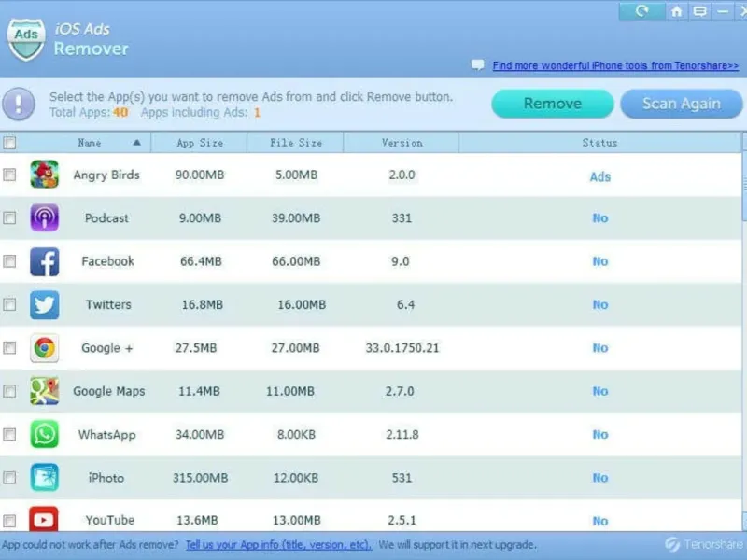Click the No status of Podcast
This screenshot has height=560, width=747.
pos(600,218)
